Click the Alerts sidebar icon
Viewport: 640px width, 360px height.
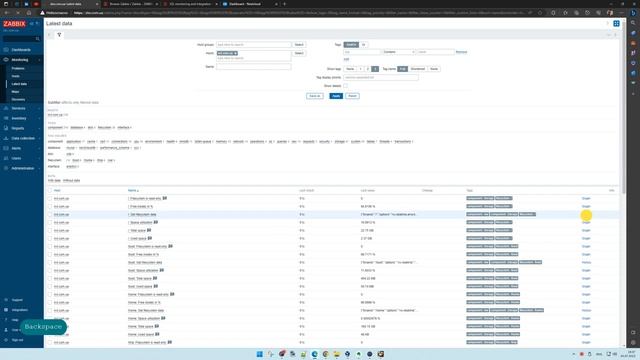6,148
